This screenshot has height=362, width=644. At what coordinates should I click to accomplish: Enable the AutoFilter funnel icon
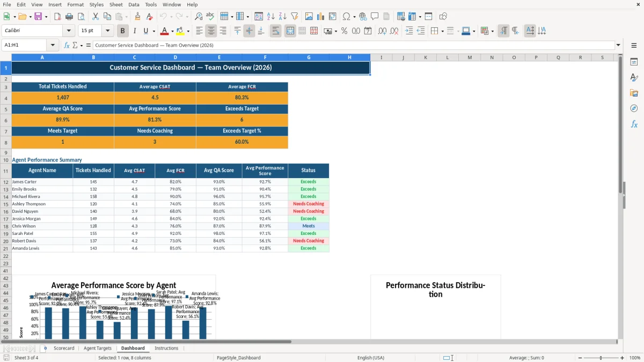point(295,17)
